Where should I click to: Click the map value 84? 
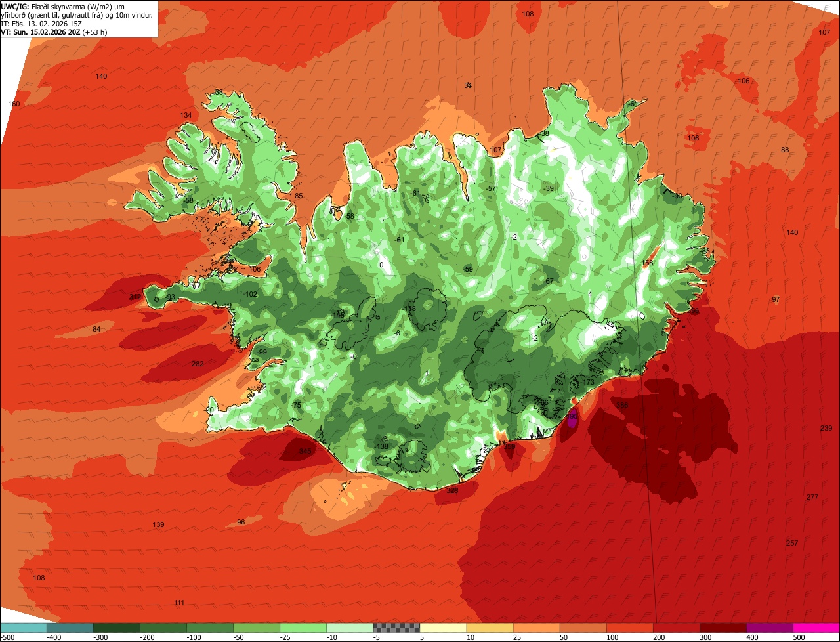96,330
